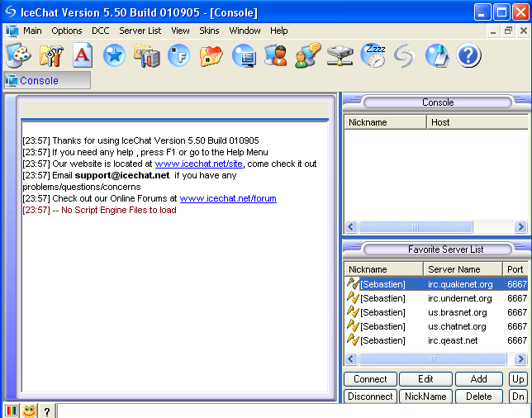
Task: Open the Skins menu
Action: click(209, 31)
